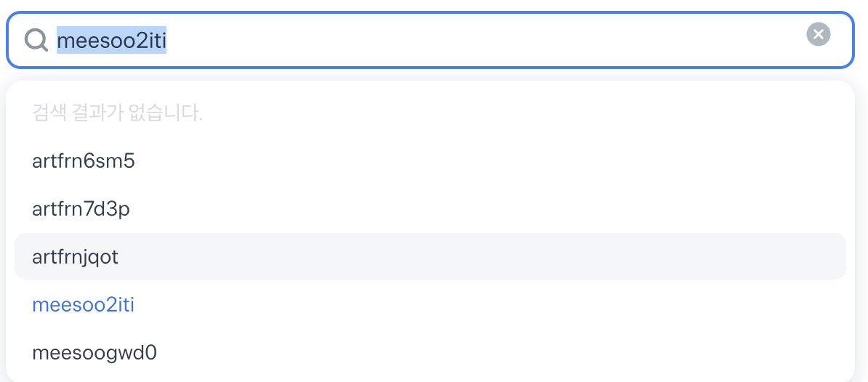Click the magnifying glass search icon
The width and height of the screenshot is (868, 382).
36,39
